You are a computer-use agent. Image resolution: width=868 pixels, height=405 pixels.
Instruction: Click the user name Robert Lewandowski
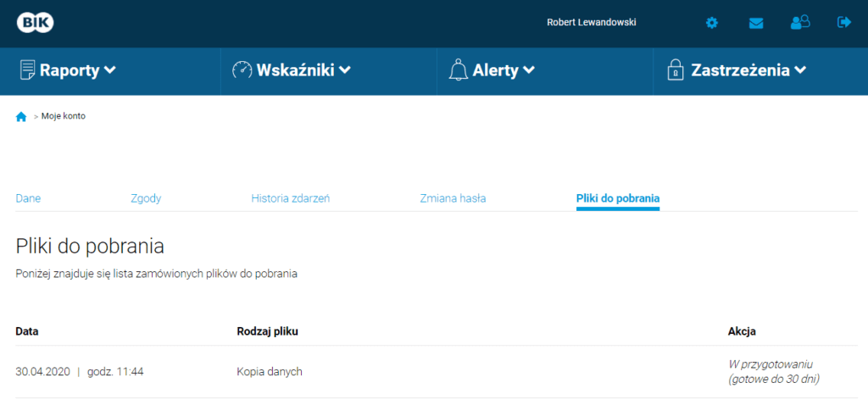coord(591,23)
